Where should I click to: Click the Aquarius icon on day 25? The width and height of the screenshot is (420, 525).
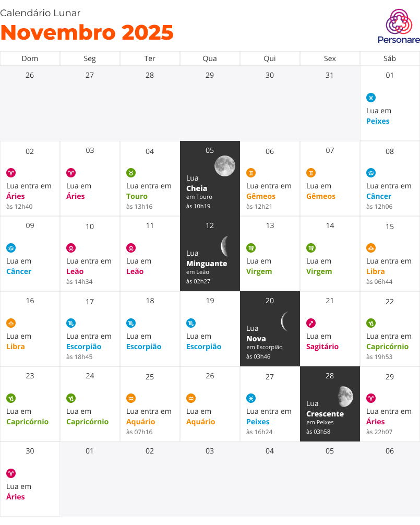click(x=131, y=398)
